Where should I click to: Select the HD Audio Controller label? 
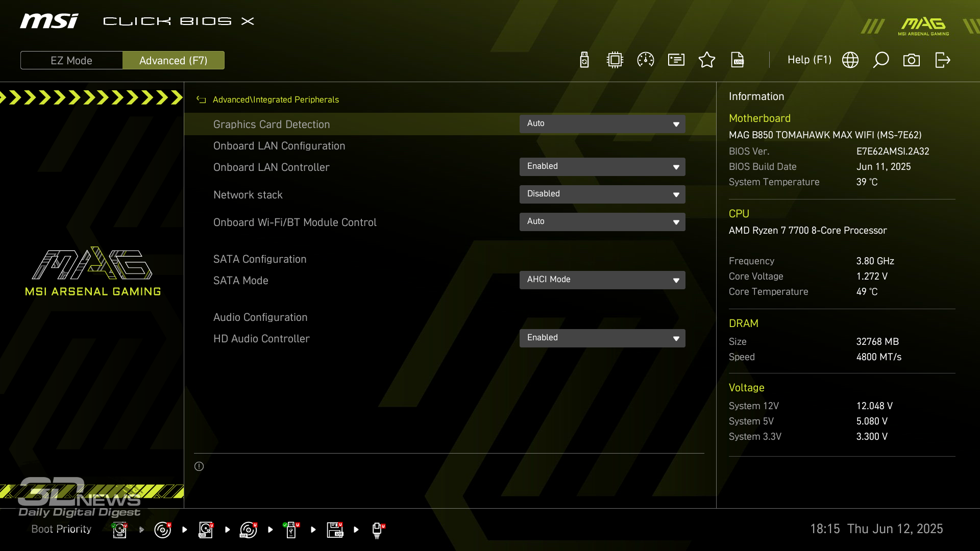pos(261,339)
